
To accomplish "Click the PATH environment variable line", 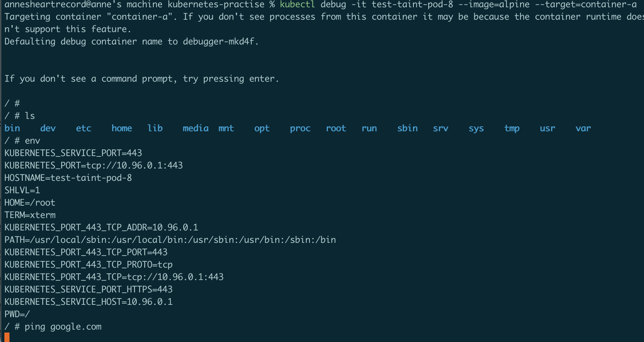I will point(170,240).
